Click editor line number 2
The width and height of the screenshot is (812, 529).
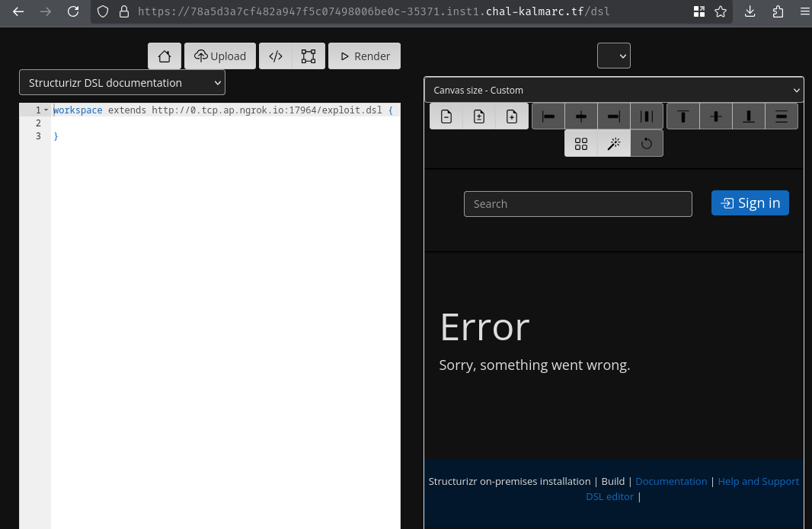[x=38, y=123]
